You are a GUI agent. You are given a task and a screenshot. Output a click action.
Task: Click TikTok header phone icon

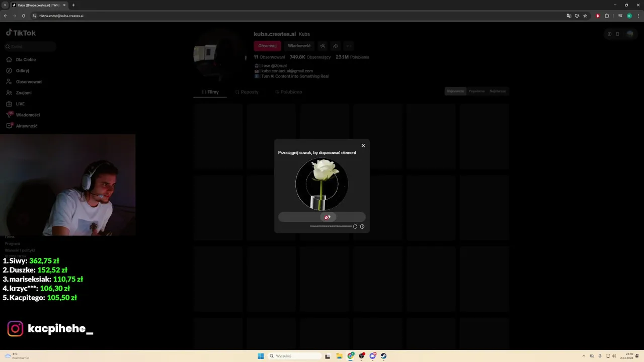618,34
